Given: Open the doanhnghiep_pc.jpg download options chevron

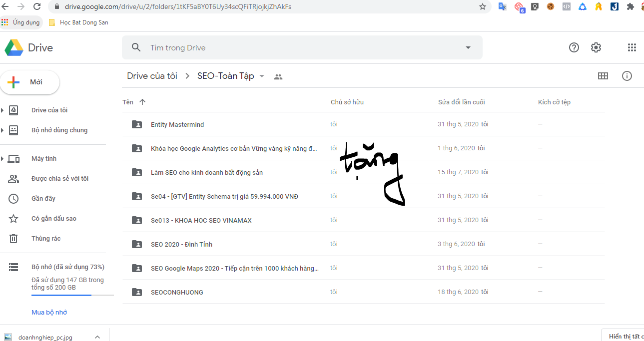Looking at the screenshot, I should click(x=97, y=337).
